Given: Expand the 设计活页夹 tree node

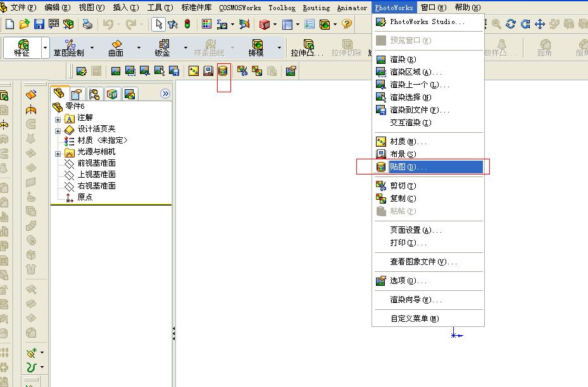Looking at the screenshot, I should 58,131.
